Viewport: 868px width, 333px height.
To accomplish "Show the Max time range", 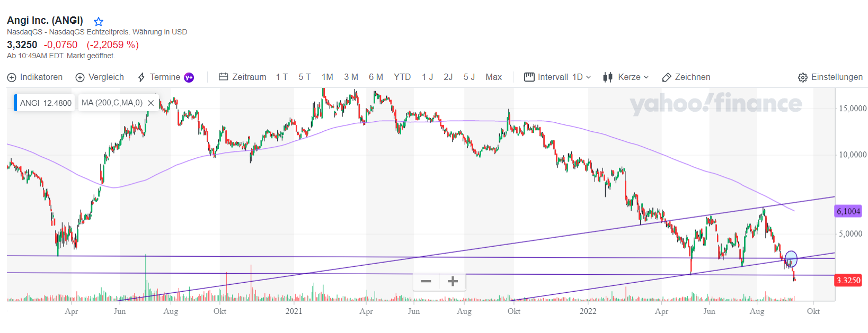I will (x=493, y=77).
